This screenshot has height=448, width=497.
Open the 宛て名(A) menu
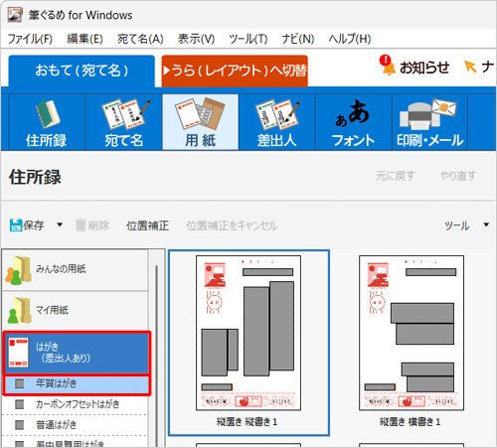[x=140, y=39]
